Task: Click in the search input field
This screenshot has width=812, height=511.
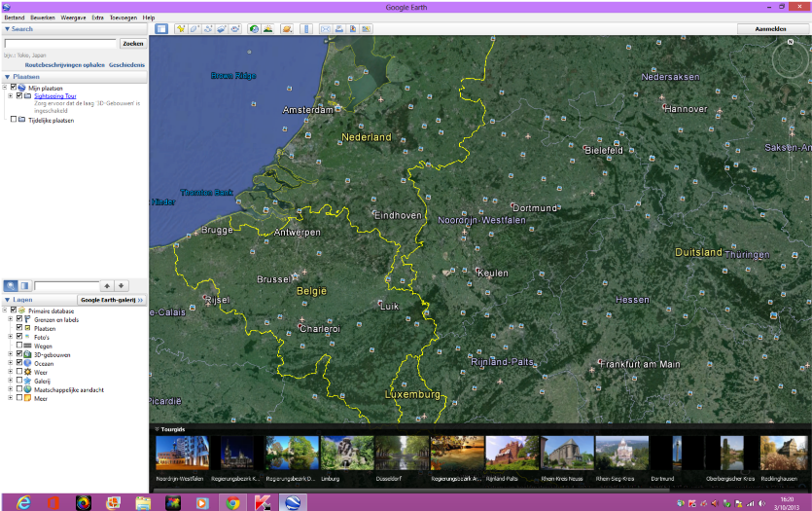Action: coord(60,44)
